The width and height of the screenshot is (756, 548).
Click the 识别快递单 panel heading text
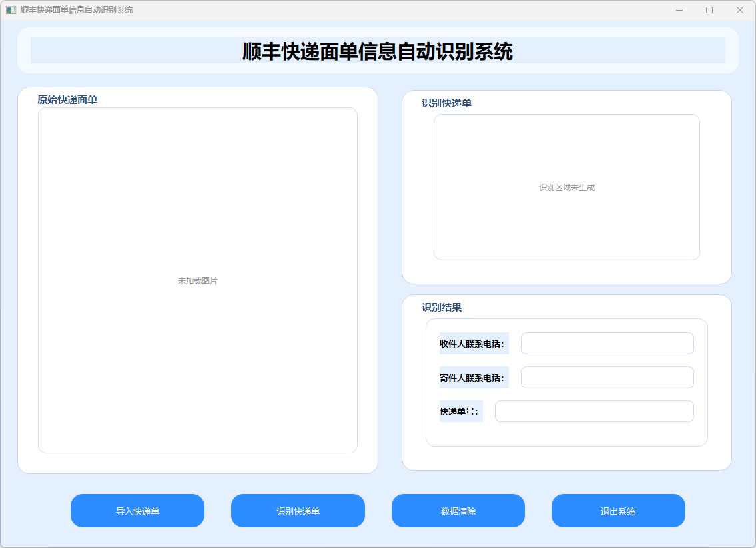[x=446, y=103]
